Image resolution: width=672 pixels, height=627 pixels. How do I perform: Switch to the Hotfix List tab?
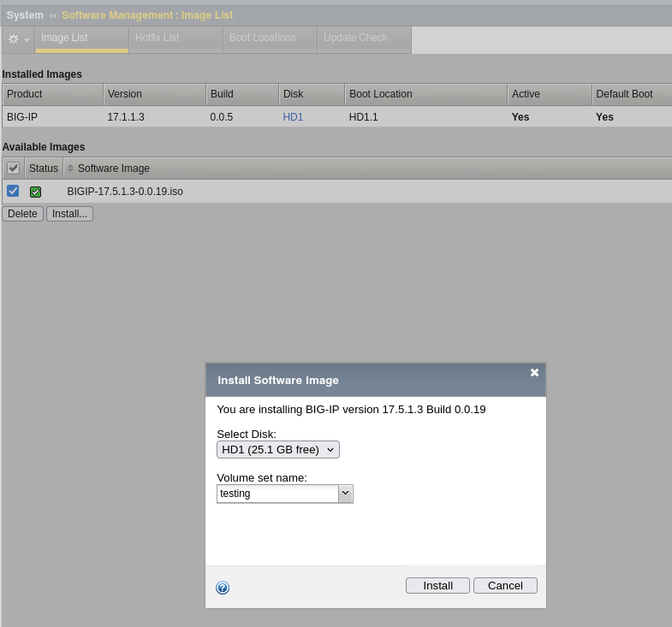175,39
